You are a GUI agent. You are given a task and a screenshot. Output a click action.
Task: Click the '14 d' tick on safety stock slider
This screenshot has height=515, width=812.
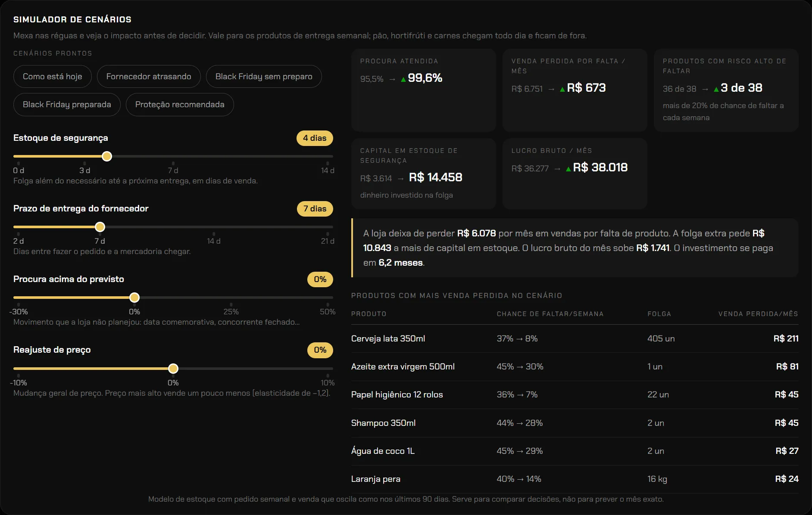[328, 170]
